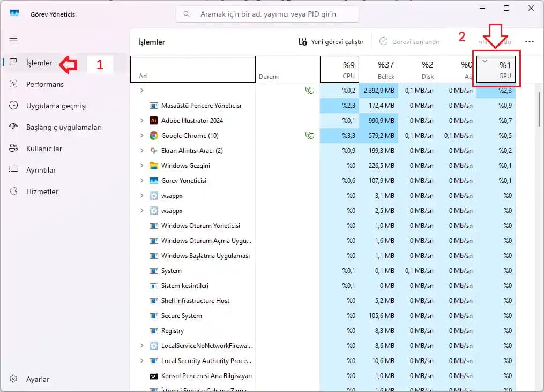Image resolution: width=544 pixels, height=392 pixels.
Task: Sort processes by GPU column
Action: [496, 69]
